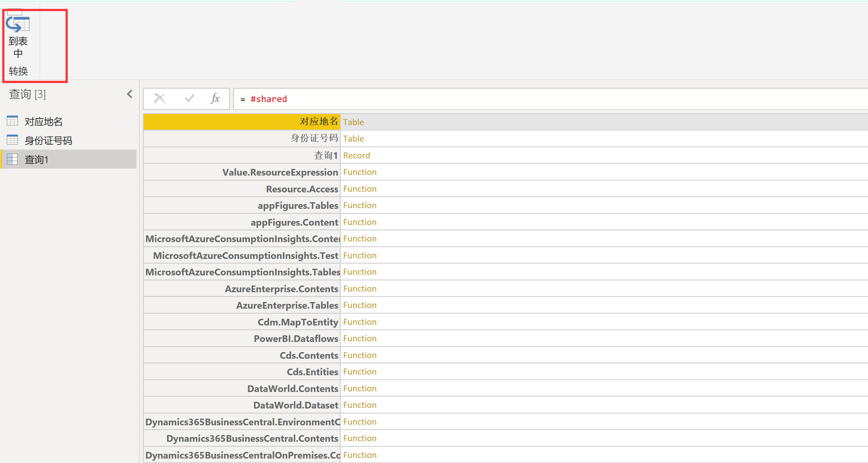Select the 查询1 record field name cell
The width and height of the screenshot is (868, 463).
(242, 155)
